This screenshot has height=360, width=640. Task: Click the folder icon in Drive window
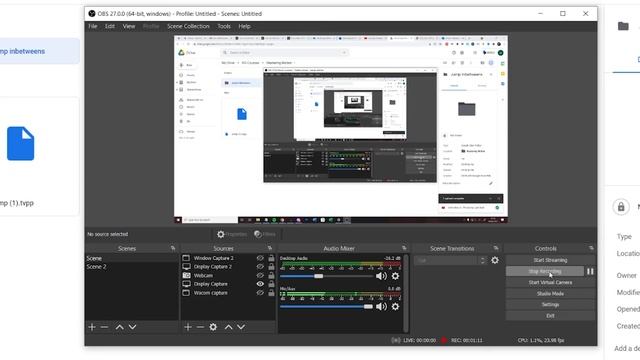pyautogui.click(x=623, y=27)
